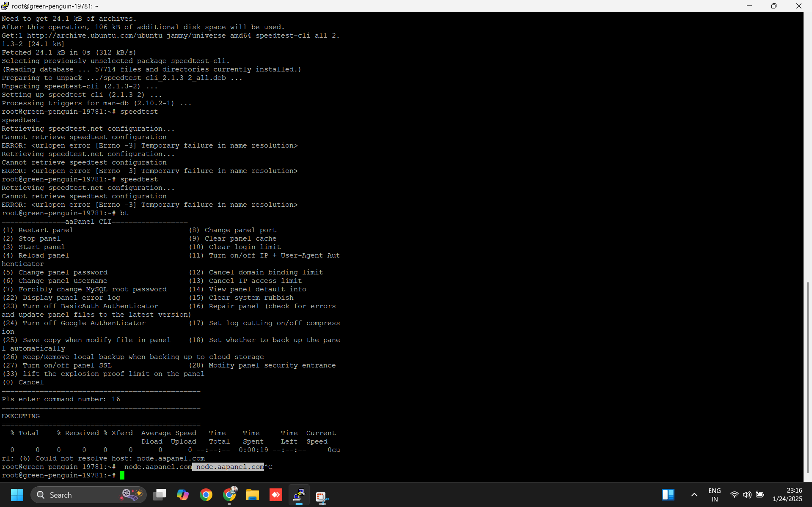Open the Windows Start menu
This screenshot has height=507, width=812.
[17, 495]
